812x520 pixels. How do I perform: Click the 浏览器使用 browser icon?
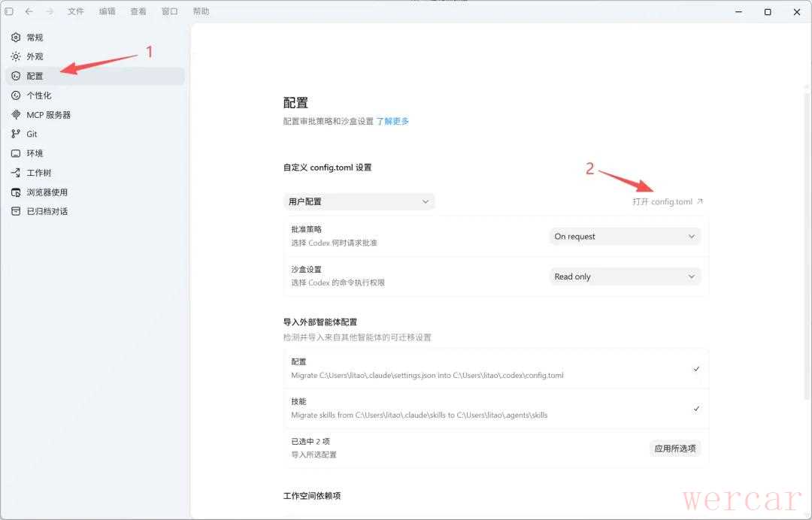tap(16, 192)
